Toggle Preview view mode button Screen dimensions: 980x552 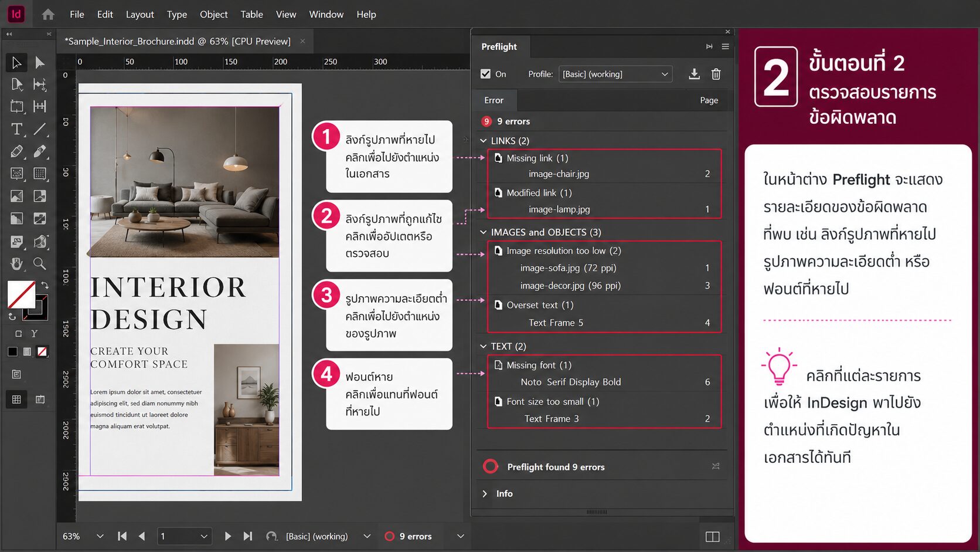click(x=40, y=399)
